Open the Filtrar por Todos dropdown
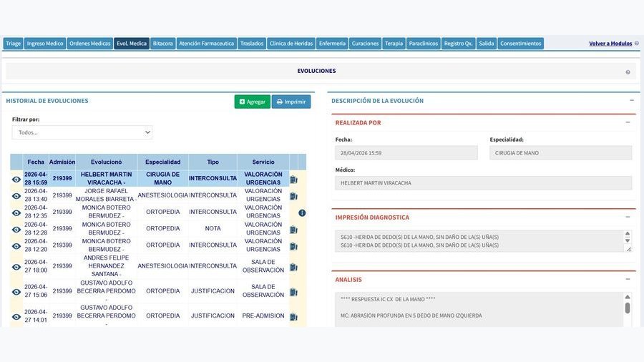This screenshot has width=644, height=362. pos(82,132)
